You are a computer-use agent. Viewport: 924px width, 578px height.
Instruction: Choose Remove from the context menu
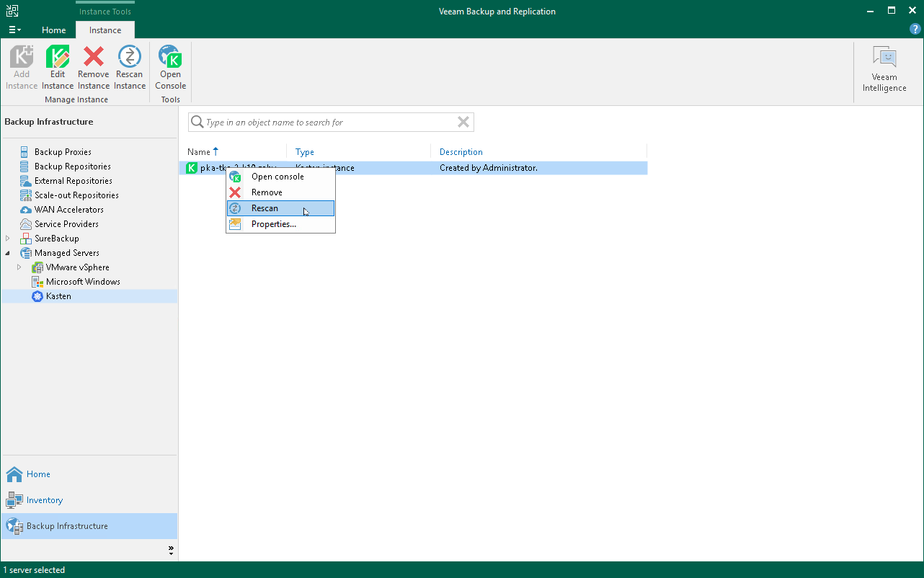click(x=280, y=192)
